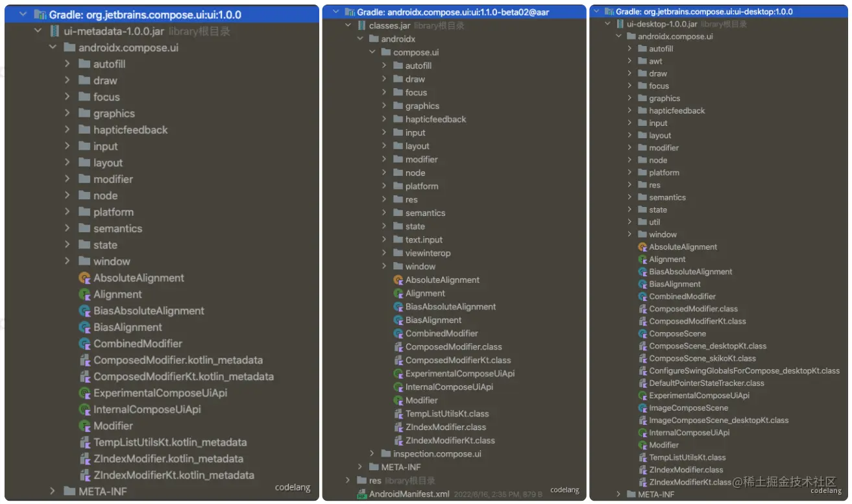Select Gradle androidx.compose.ui:ui:1.1.0-beta02@aar root

[x=454, y=12]
